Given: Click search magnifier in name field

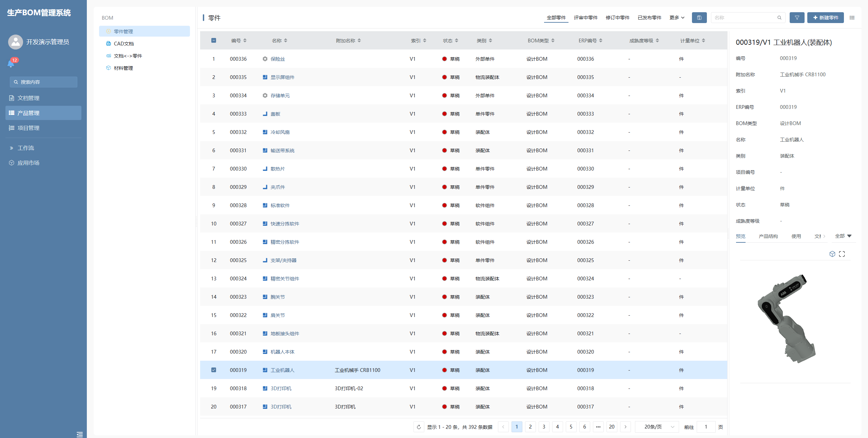Looking at the screenshot, I should (x=779, y=18).
